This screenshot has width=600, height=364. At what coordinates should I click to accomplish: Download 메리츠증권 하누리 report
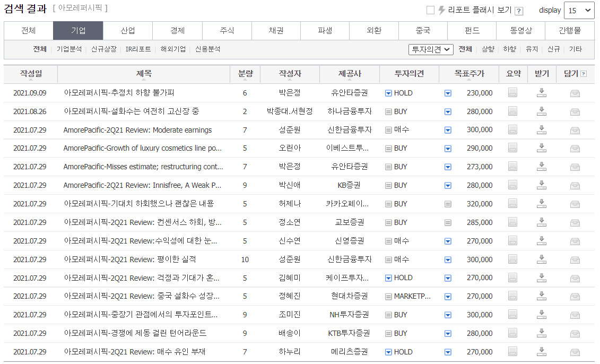[542, 351]
